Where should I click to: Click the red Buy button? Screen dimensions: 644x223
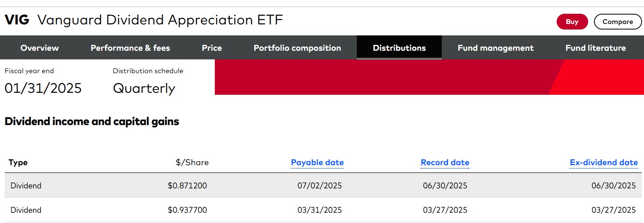pos(572,22)
